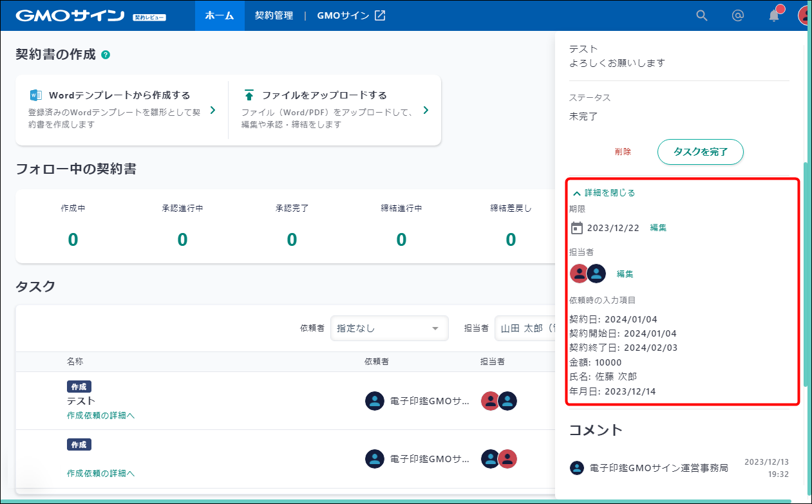Screen dimensions: 812x504
Task: Collapse details via 詳細を閉じる chevron
Action: pos(578,192)
